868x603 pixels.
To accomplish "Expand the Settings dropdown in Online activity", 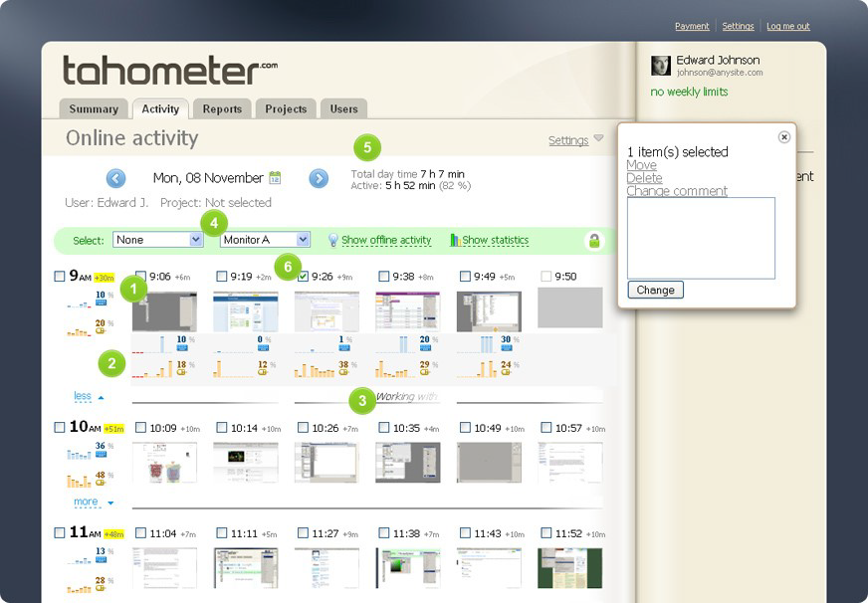I will (575, 140).
